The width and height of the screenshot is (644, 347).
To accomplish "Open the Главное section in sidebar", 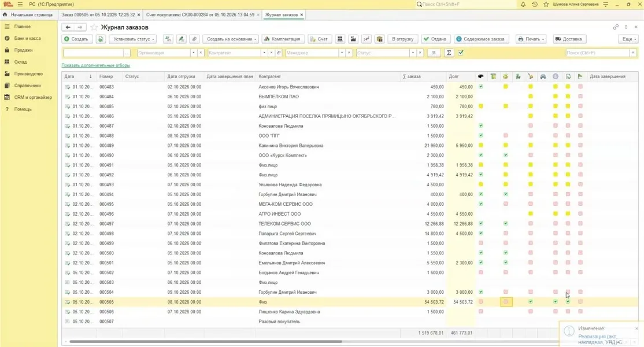I will pos(22,26).
